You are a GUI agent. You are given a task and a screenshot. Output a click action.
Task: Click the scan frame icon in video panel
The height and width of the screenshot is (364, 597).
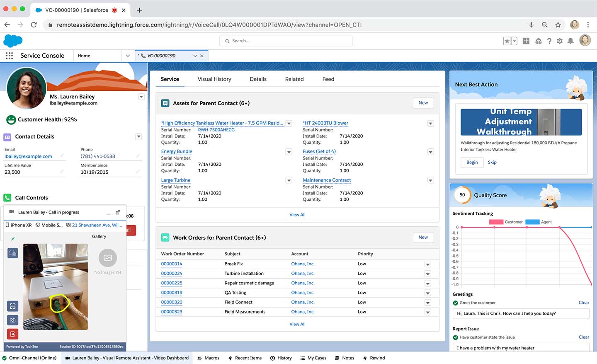[13, 306]
